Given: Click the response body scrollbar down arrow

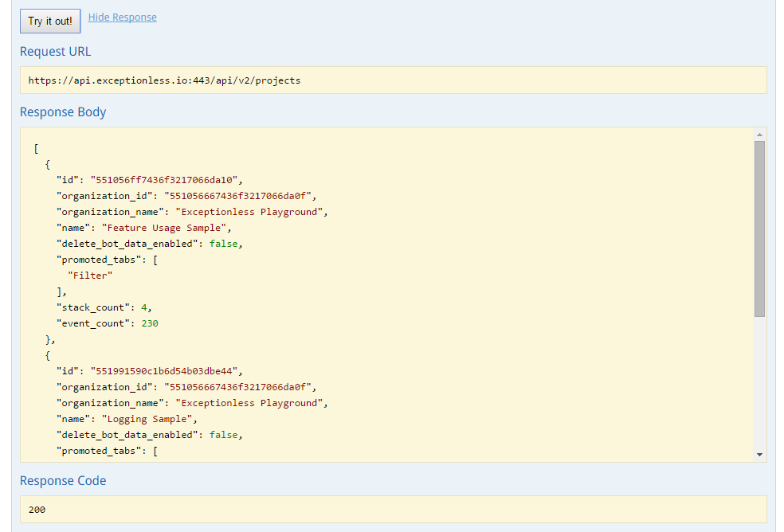Looking at the screenshot, I should click(759, 454).
